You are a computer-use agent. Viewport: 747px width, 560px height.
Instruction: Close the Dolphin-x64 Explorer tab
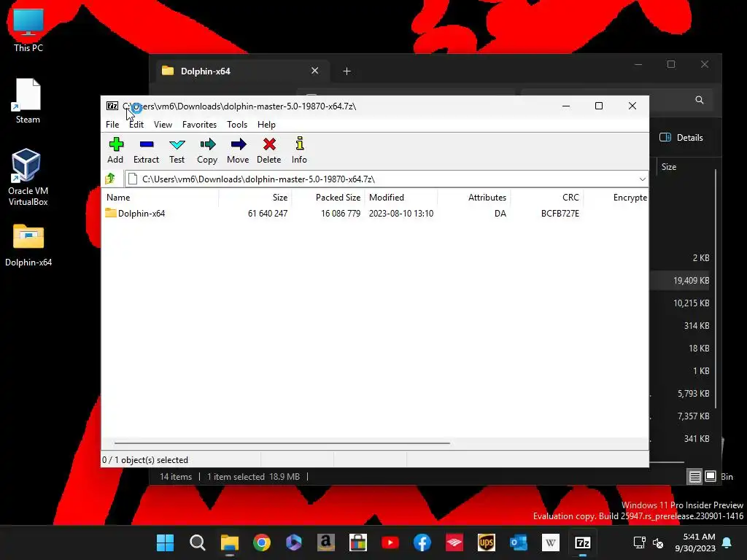315,71
